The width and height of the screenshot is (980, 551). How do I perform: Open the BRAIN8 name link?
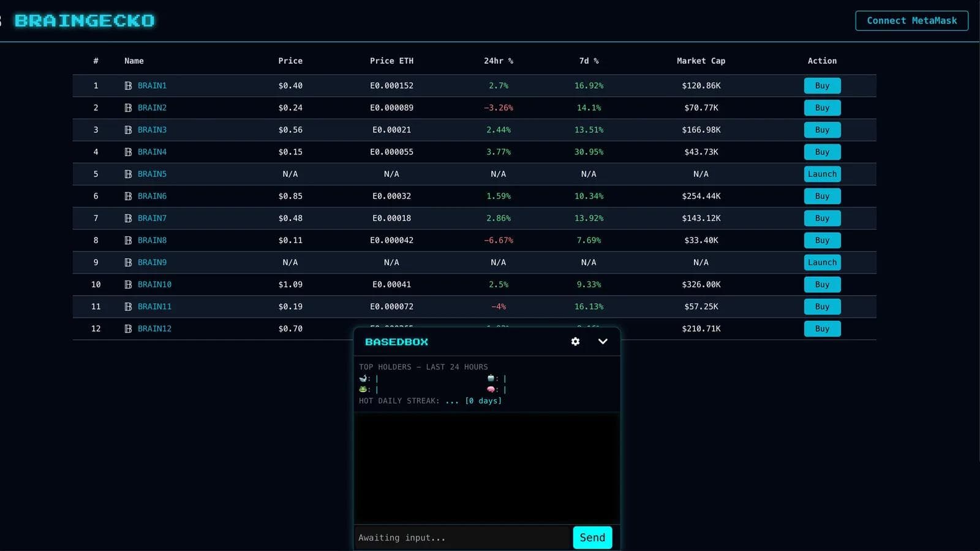point(152,240)
